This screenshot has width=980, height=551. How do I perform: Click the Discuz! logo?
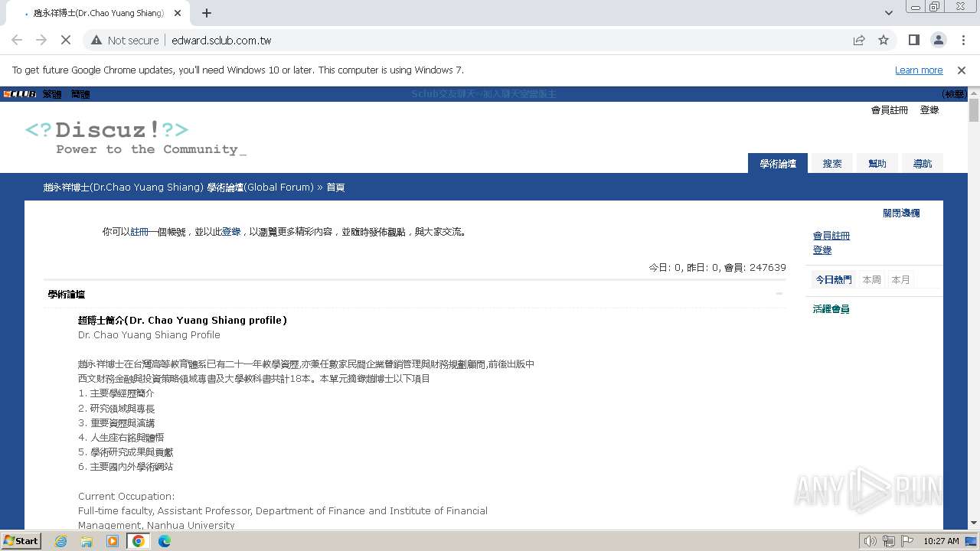[136, 138]
